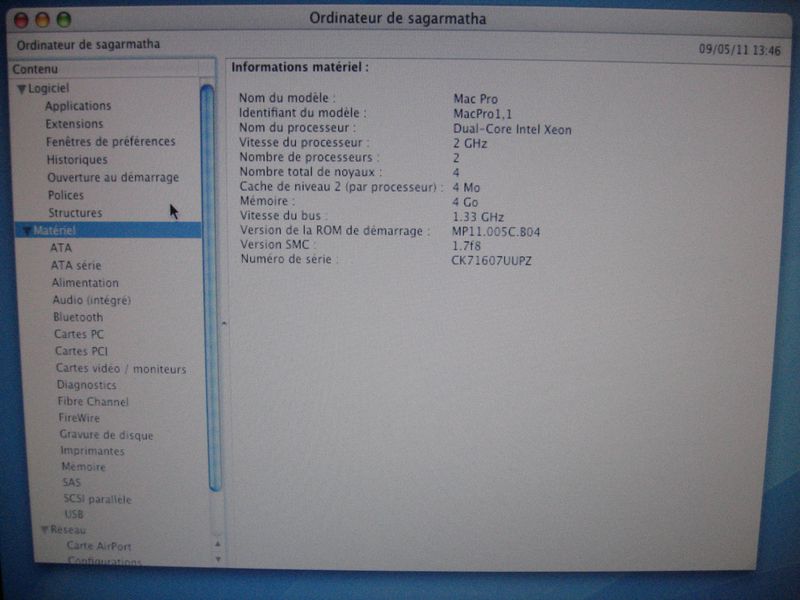
Task: Select Fibre Channel entry
Action: (x=93, y=402)
